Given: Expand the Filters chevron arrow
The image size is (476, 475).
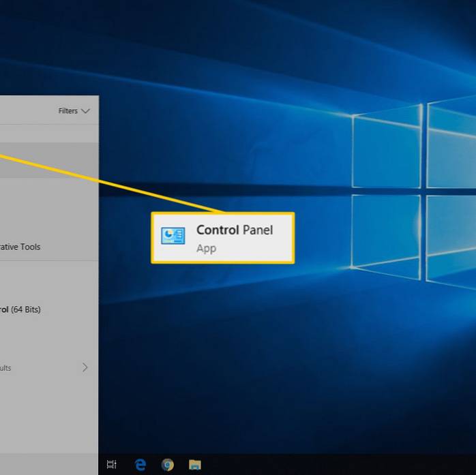Looking at the screenshot, I should coord(85,110).
